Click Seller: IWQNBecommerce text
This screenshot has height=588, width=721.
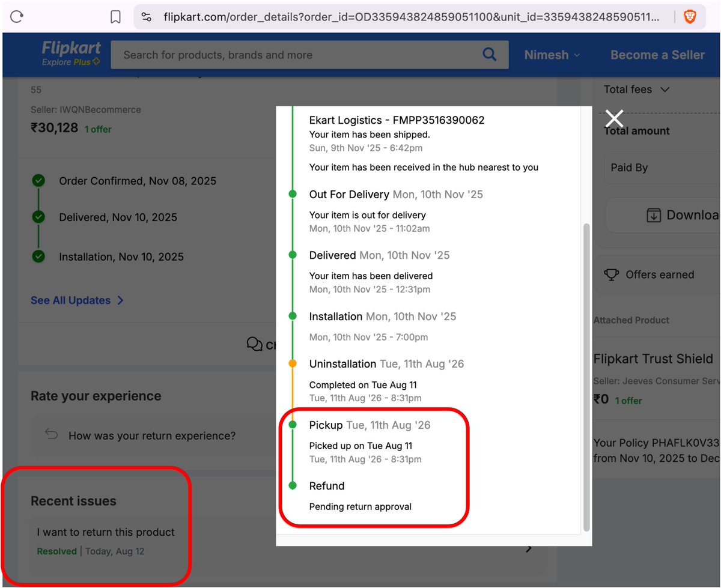(x=86, y=110)
